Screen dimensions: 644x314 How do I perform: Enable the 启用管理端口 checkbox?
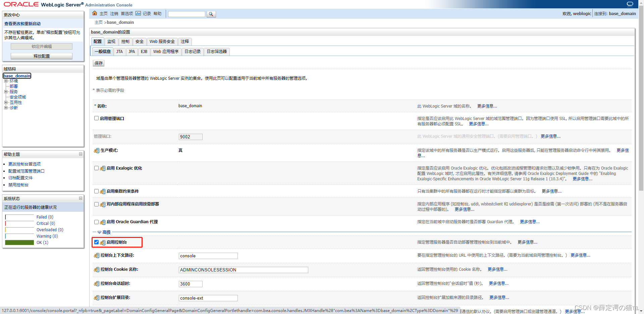tap(96, 118)
